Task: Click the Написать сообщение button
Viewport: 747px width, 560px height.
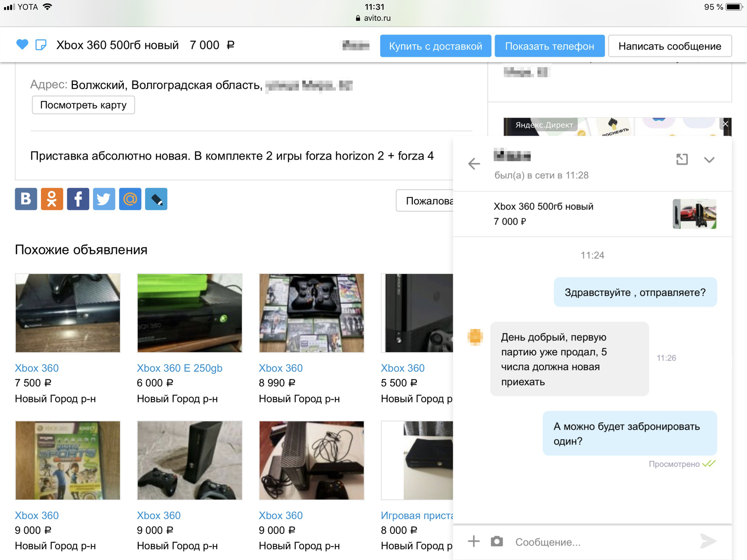Action: click(670, 46)
